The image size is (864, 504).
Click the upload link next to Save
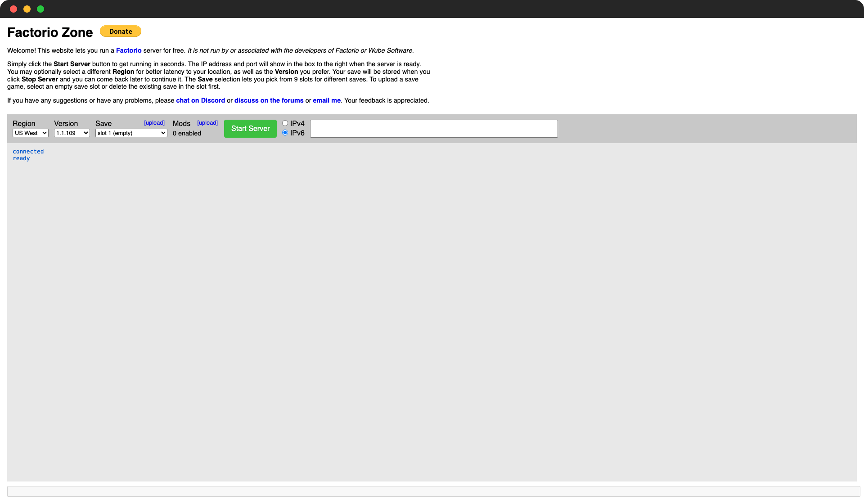click(x=154, y=123)
